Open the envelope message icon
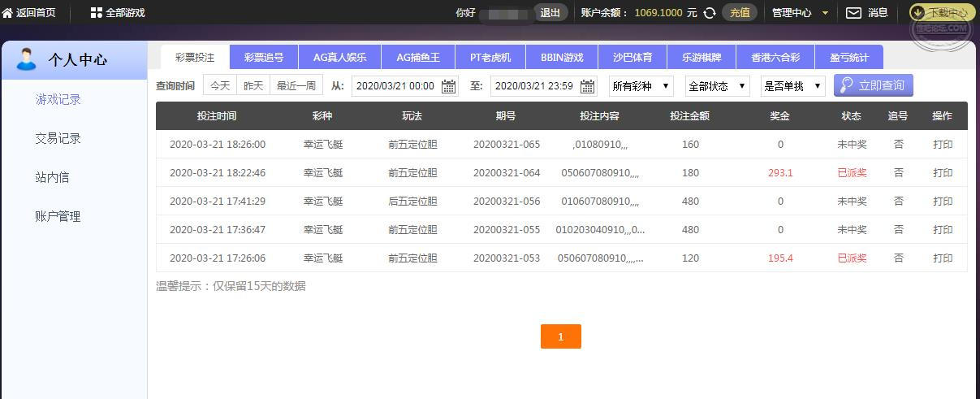 tap(853, 13)
